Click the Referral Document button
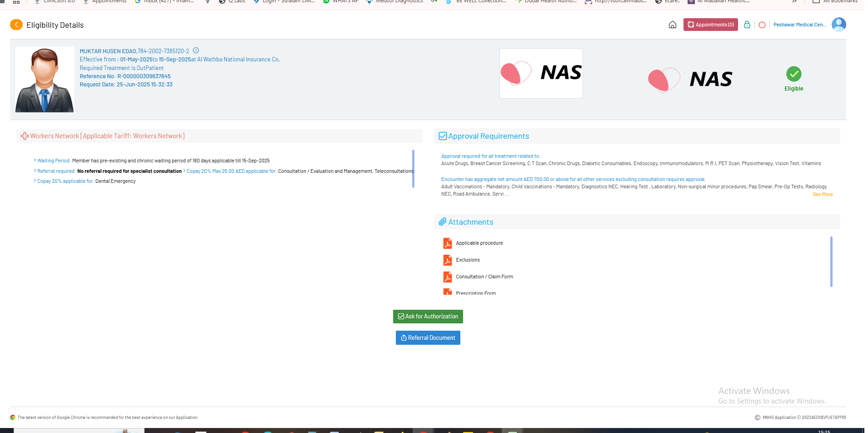 pyautogui.click(x=428, y=338)
